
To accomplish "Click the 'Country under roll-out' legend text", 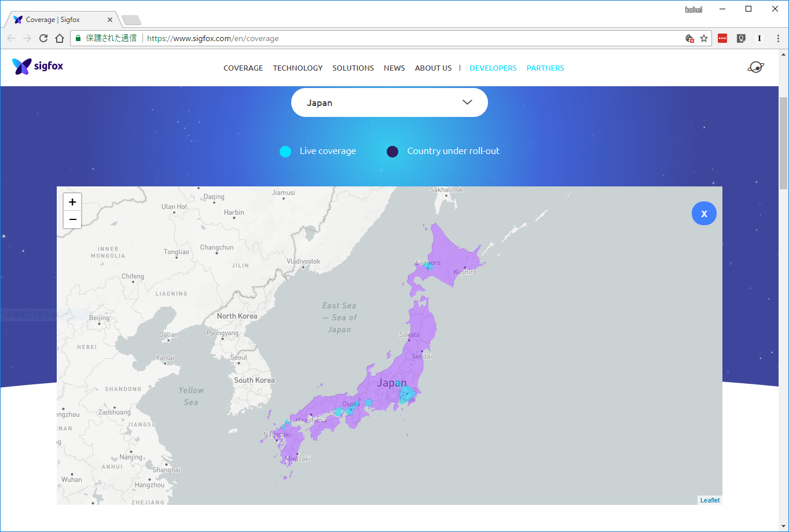I will tap(453, 151).
